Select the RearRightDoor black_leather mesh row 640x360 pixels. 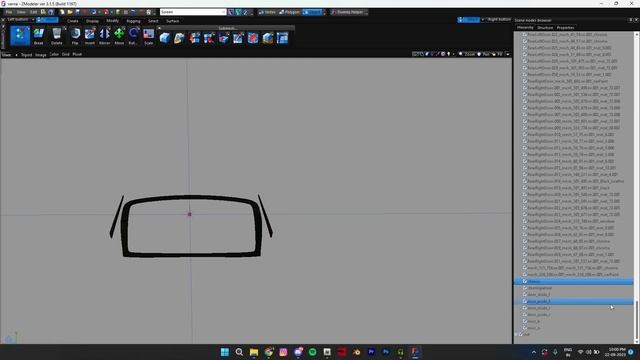click(576, 181)
